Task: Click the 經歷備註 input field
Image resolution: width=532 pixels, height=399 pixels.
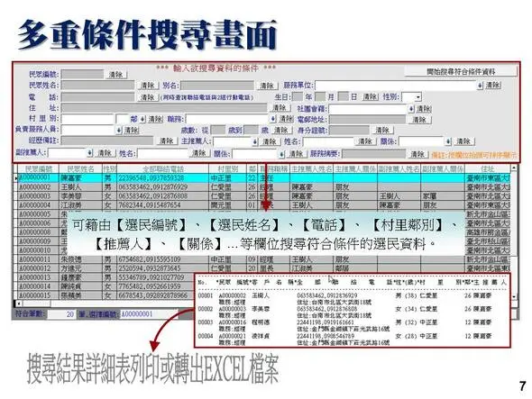Action: click(x=107, y=141)
